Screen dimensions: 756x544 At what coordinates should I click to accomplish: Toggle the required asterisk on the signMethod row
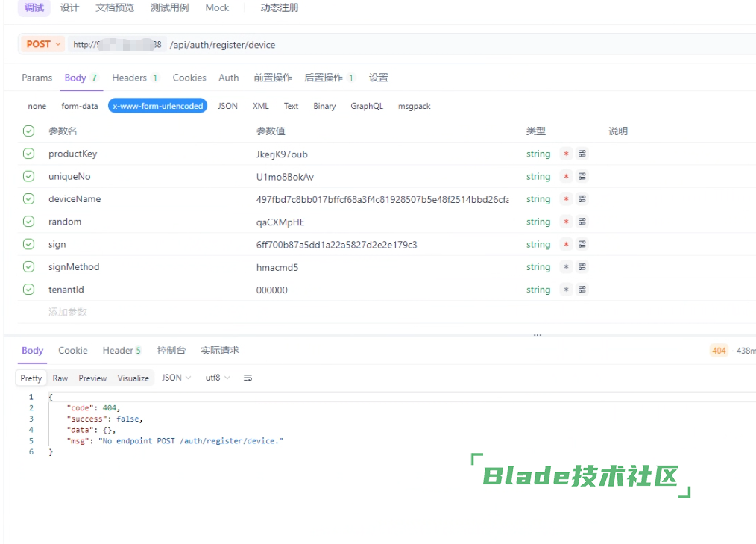tap(567, 267)
